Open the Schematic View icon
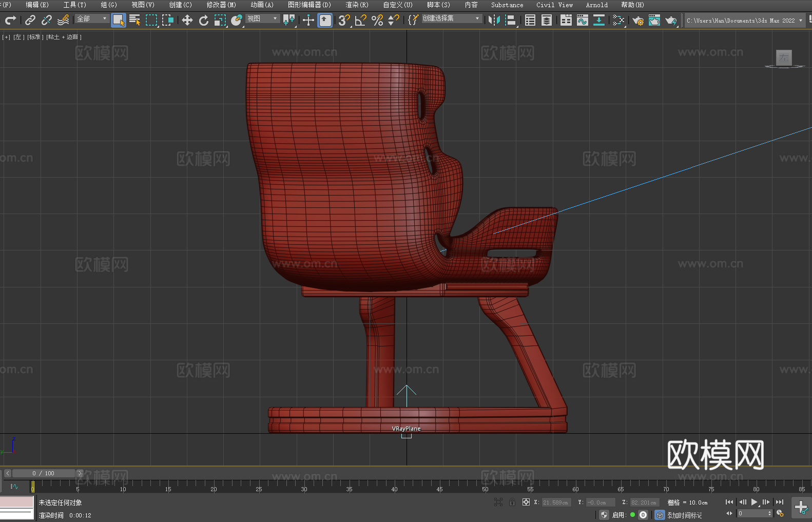Viewport: 812px width, 522px height. coord(599,20)
